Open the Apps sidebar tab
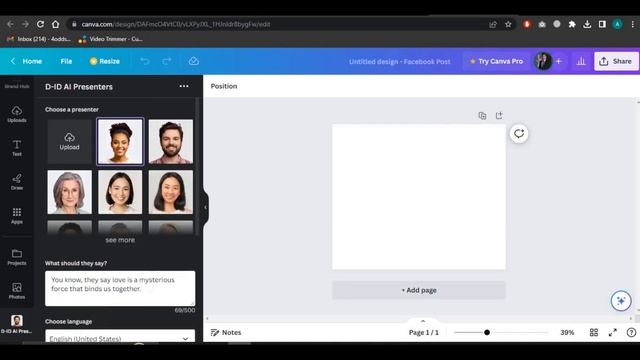Viewport: 640px width, 360px height. [17, 216]
